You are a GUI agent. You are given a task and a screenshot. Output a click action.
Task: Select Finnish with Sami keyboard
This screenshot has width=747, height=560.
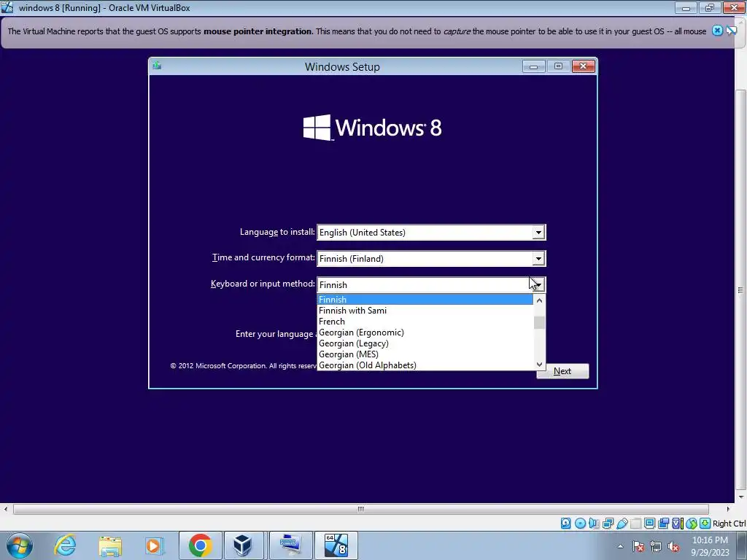click(425, 311)
